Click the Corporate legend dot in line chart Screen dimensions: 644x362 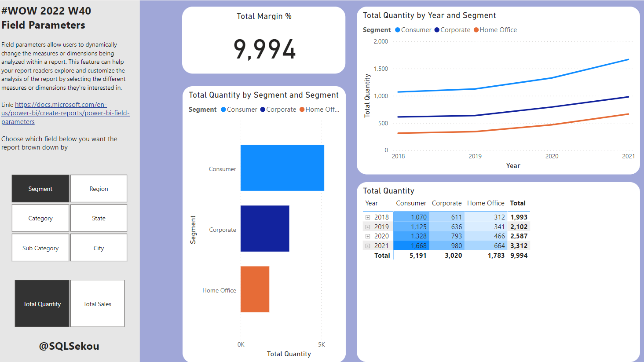point(437,30)
